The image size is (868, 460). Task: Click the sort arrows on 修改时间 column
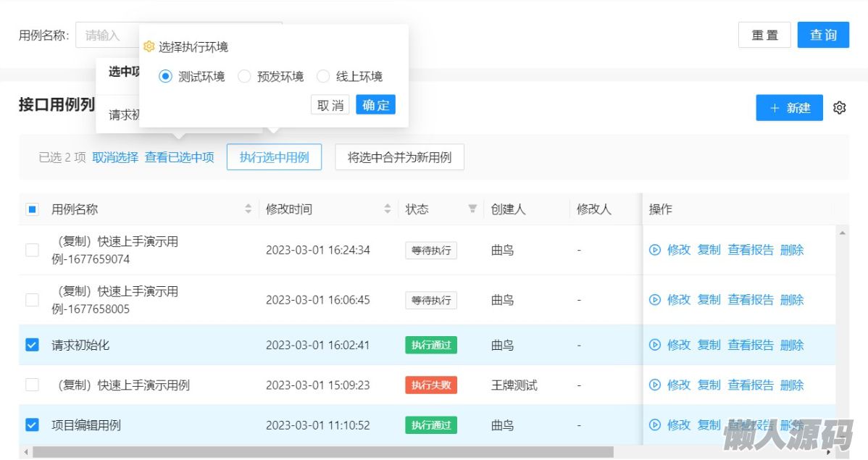[387, 209]
